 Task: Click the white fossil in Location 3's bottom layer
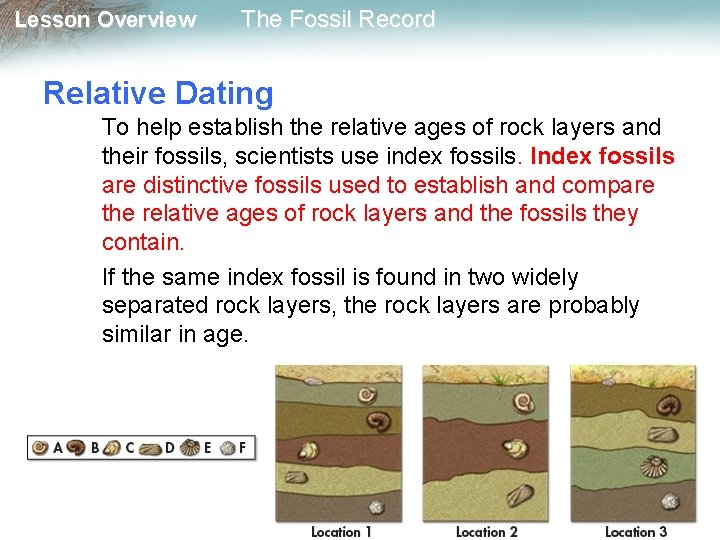(670, 501)
